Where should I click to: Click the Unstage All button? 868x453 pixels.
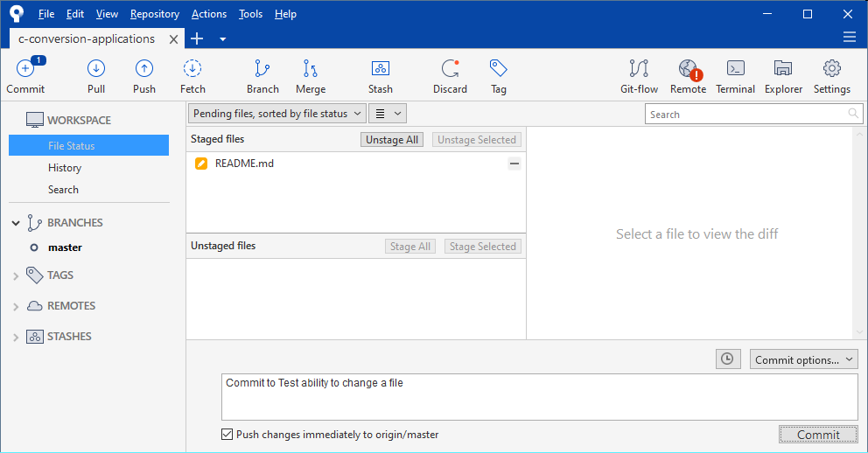pyautogui.click(x=392, y=139)
